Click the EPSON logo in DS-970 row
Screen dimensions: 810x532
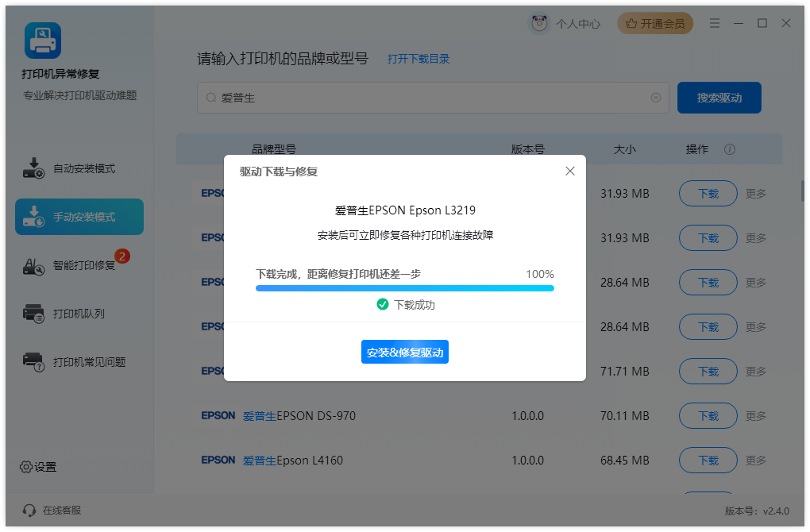pos(218,415)
